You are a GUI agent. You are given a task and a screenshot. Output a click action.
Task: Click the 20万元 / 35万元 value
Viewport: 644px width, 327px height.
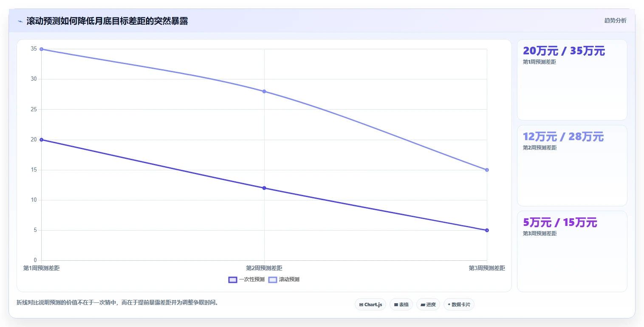tap(564, 51)
